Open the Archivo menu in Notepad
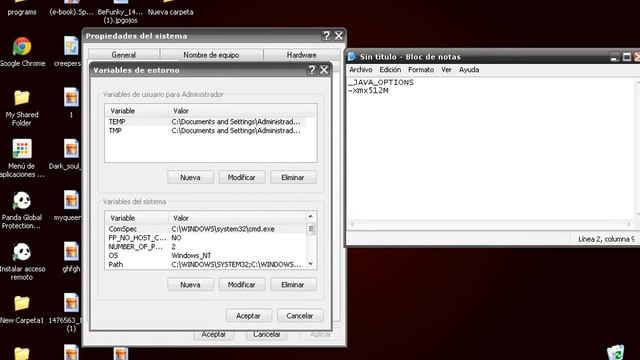Image resolution: width=640 pixels, height=360 pixels. [x=360, y=70]
